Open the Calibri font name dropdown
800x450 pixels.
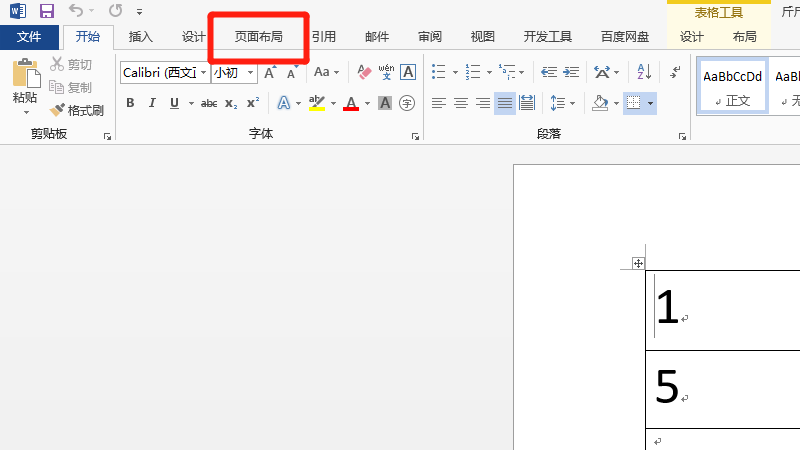click(204, 73)
